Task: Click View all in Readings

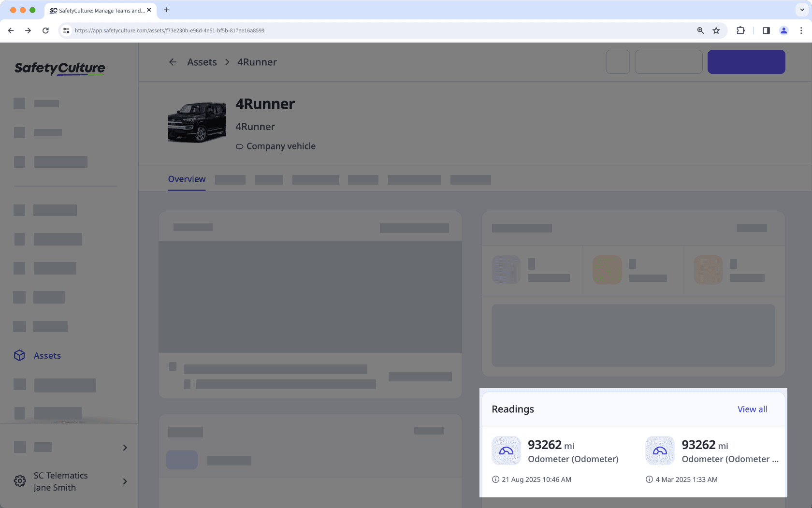Action: pyautogui.click(x=752, y=409)
